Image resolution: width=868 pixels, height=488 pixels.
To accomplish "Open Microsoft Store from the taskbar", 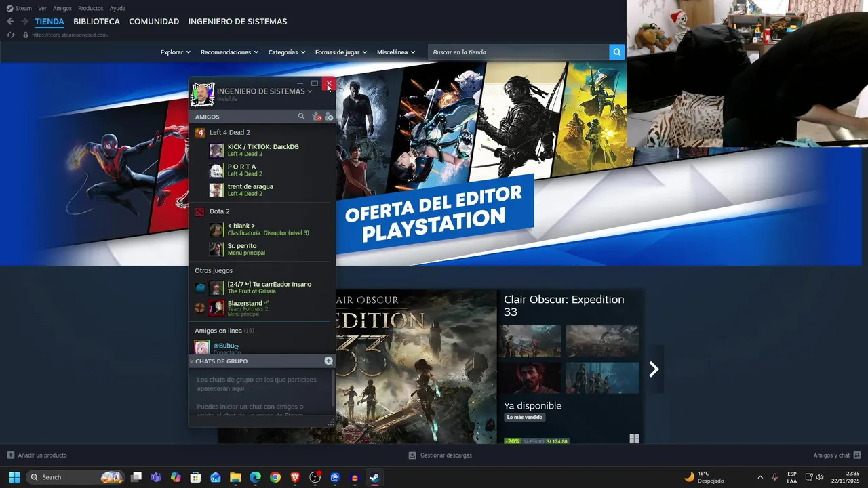I will click(x=195, y=477).
